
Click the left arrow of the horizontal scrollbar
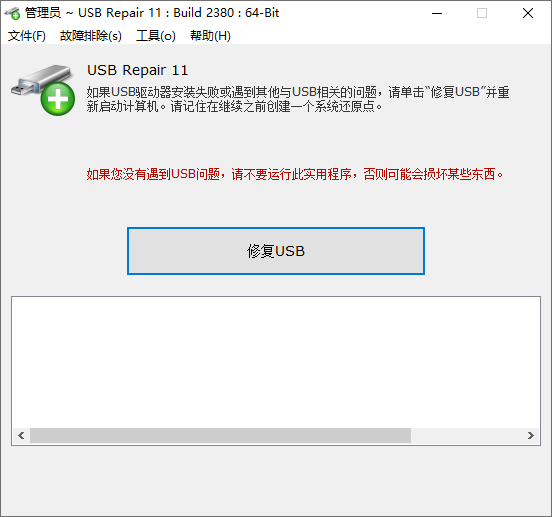(21, 436)
